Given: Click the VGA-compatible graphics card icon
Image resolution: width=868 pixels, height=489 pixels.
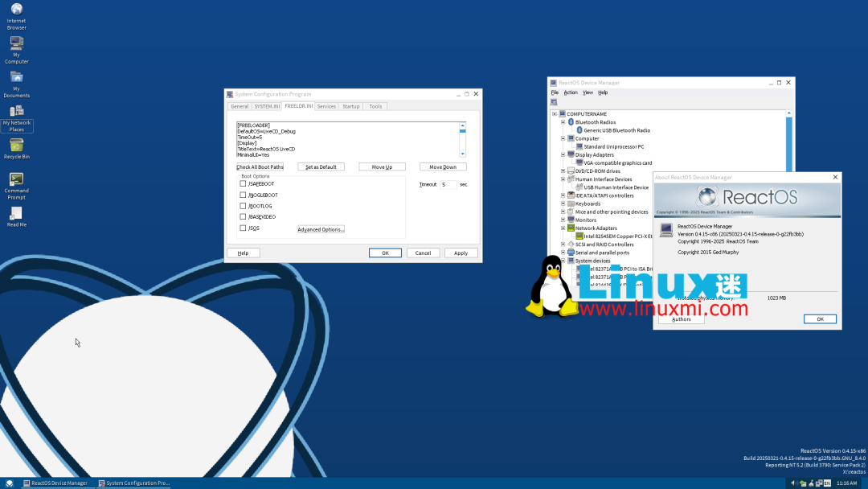Looking at the screenshot, I should (579, 162).
